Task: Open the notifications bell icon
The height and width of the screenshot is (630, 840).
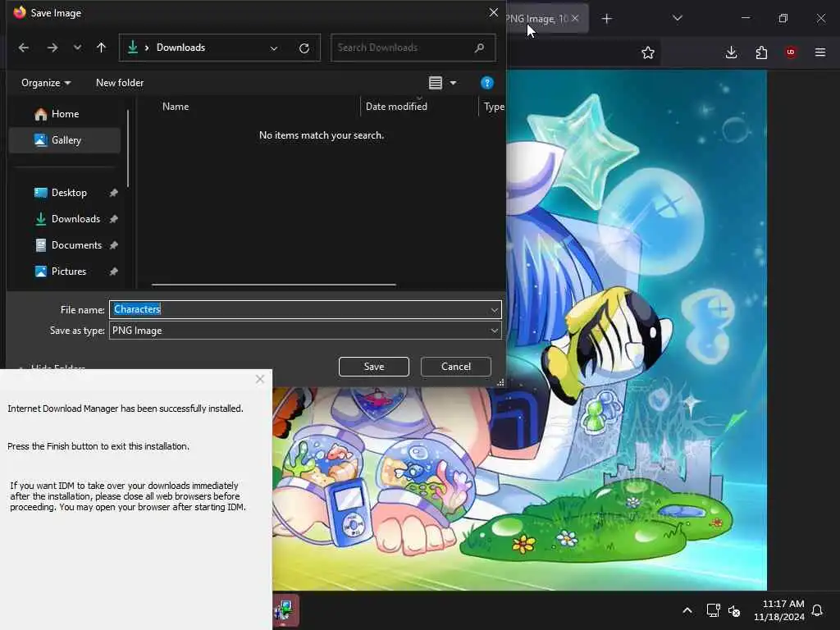Action: [818, 610]
